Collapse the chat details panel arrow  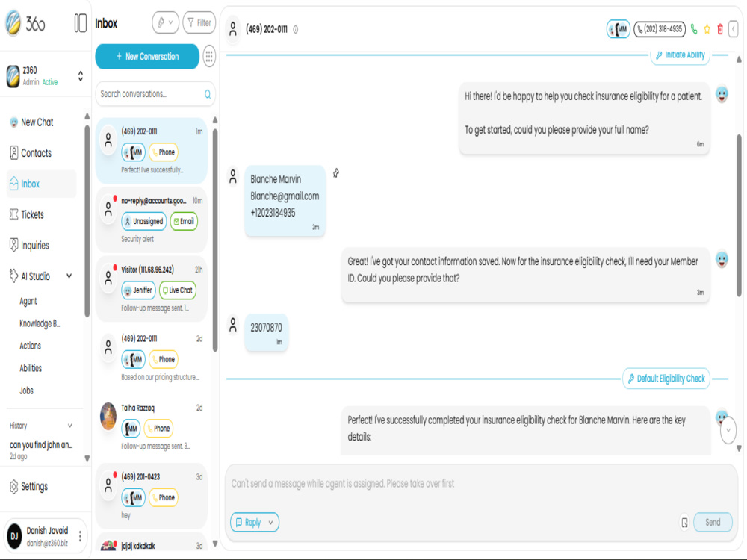734,29
